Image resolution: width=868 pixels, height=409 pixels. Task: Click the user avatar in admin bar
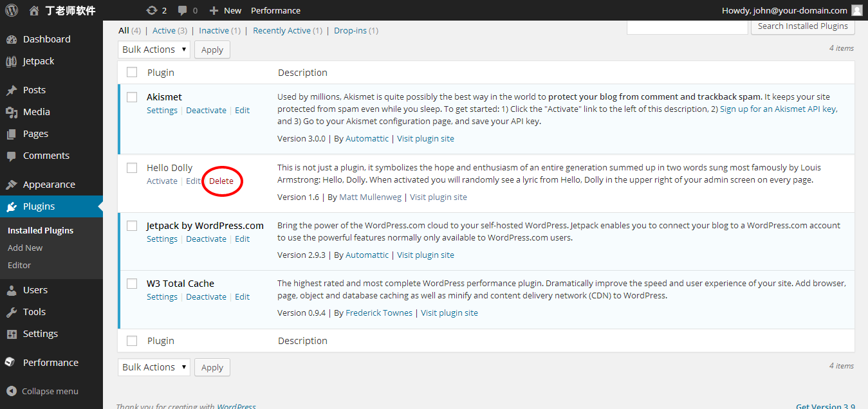(x=857, y=10)
